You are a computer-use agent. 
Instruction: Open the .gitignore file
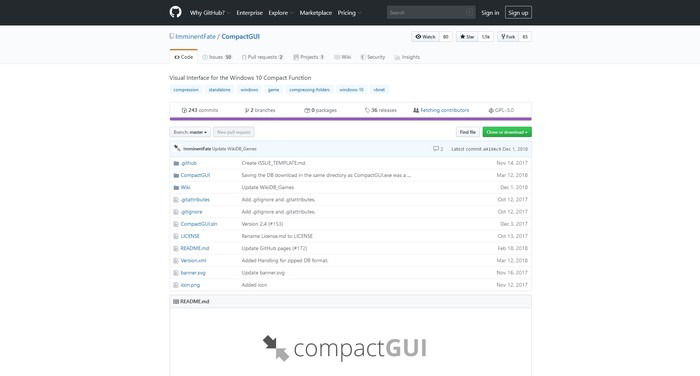[x=192, y=212]
